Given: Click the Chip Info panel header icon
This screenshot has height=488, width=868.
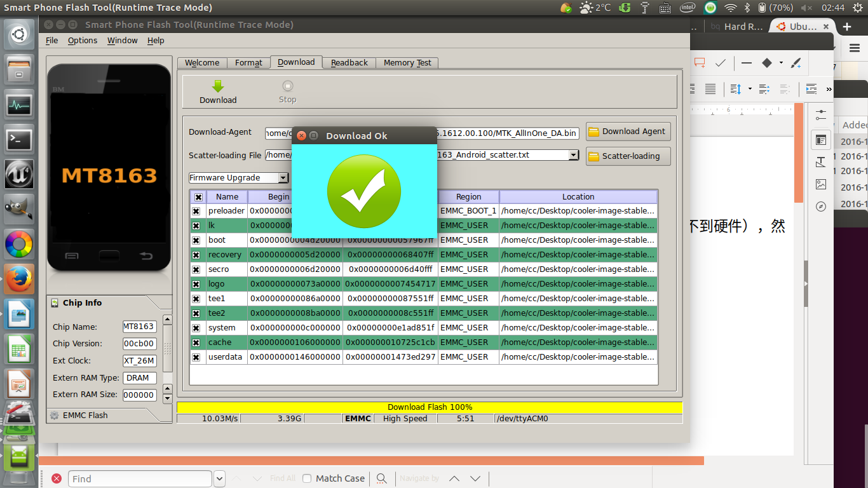Looking at the screenshot, I should click(x=55, y=303).
